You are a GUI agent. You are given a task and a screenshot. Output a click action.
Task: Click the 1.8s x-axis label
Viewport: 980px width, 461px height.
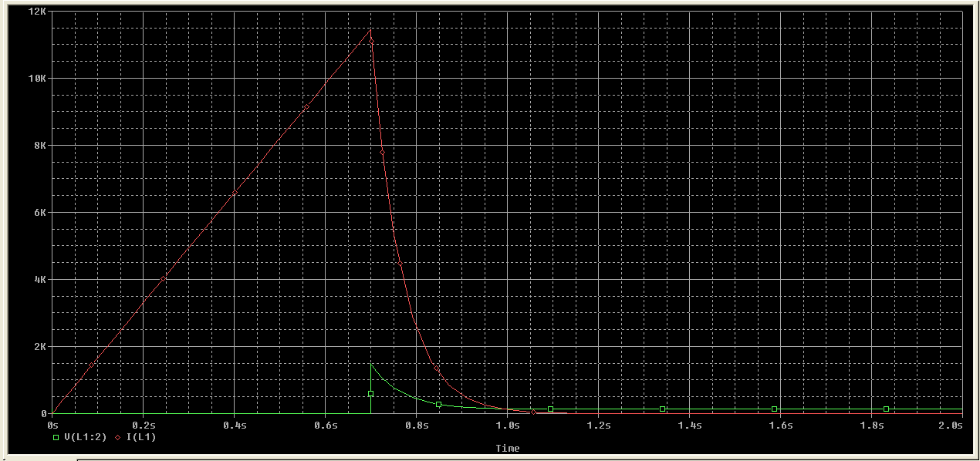click(872, 425)
